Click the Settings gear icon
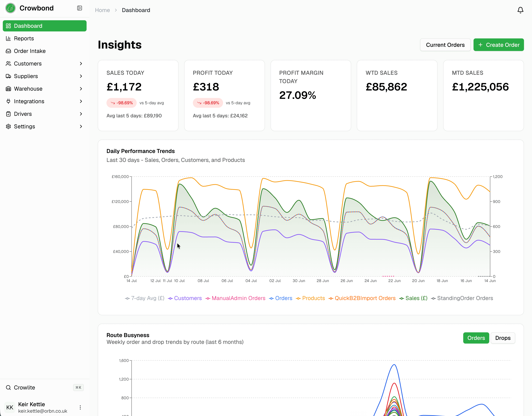Image resolution: width=532 pixels, height=416 pixels. pos(8,126)
